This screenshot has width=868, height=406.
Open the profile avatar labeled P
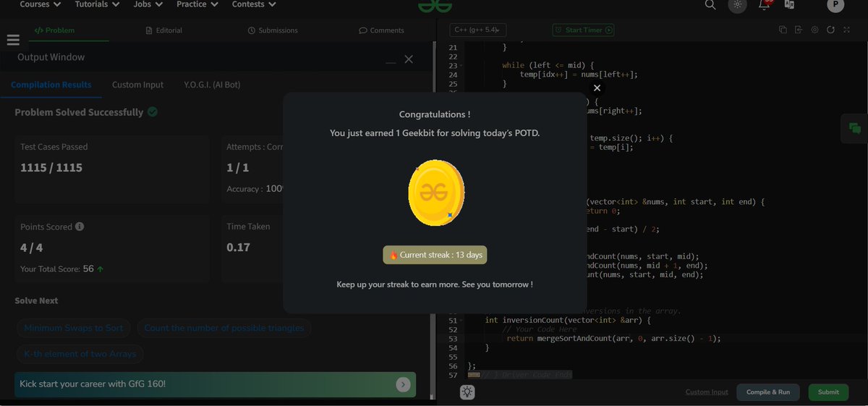(x=835, y=5)
